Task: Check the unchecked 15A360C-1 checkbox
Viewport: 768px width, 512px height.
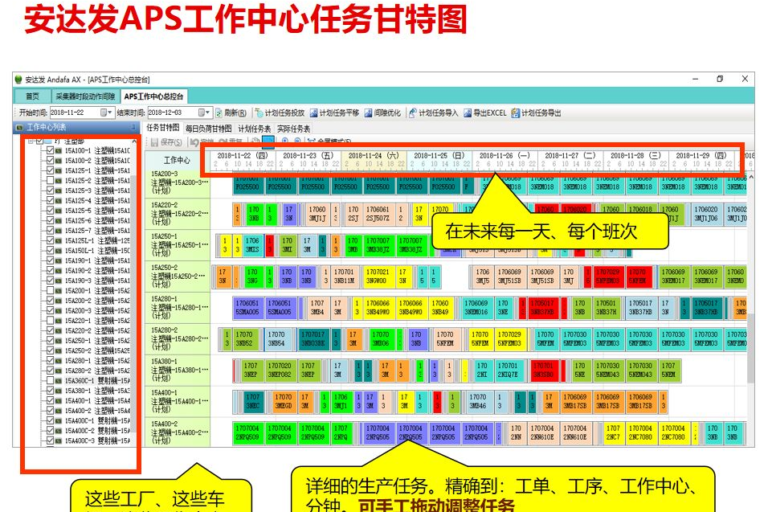Action: click(x=50, y=381)
